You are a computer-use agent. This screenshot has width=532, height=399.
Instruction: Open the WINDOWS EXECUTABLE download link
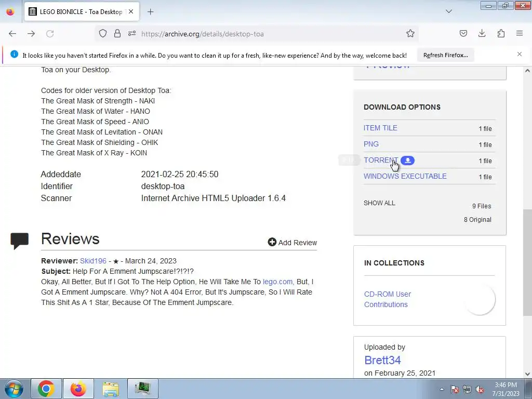405,176
